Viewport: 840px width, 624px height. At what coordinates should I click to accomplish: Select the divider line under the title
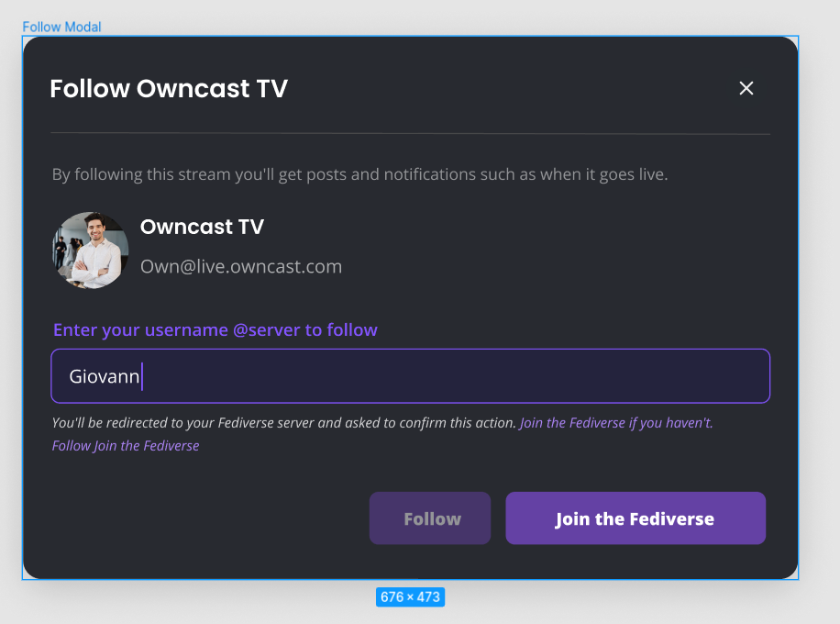410,134
